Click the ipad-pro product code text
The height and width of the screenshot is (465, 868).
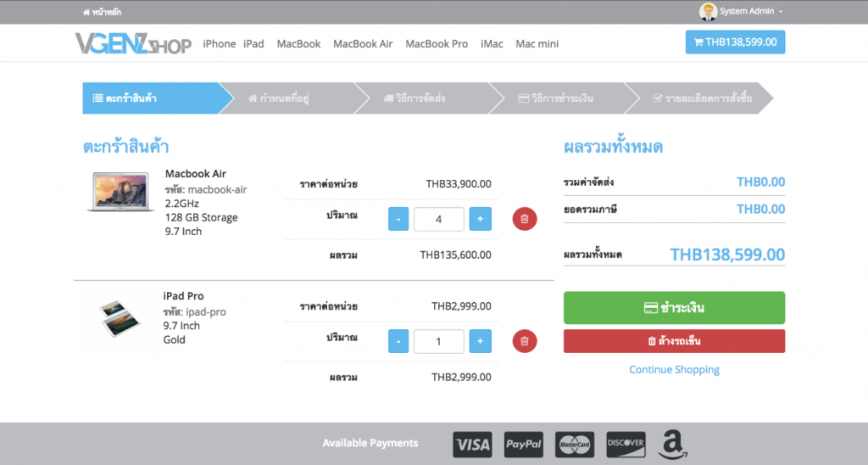pos(205,312)
